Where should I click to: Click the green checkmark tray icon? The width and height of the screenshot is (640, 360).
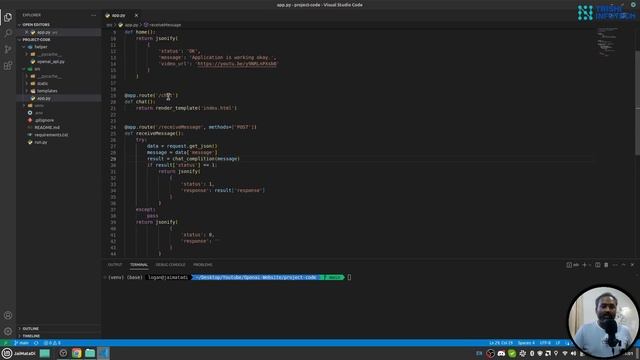(512, 353)
